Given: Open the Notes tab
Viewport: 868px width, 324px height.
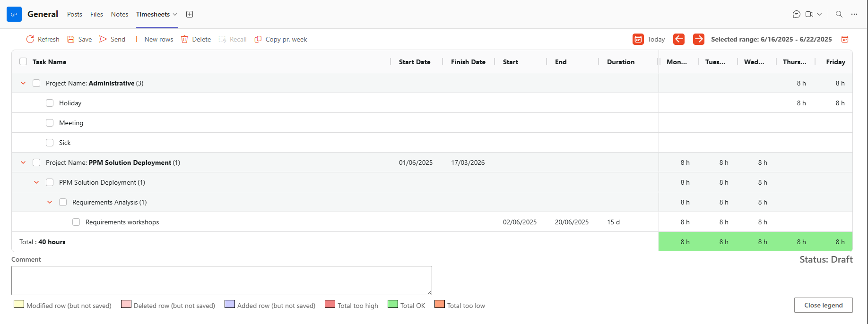Looking at the screenshot, I should (120, 14).
